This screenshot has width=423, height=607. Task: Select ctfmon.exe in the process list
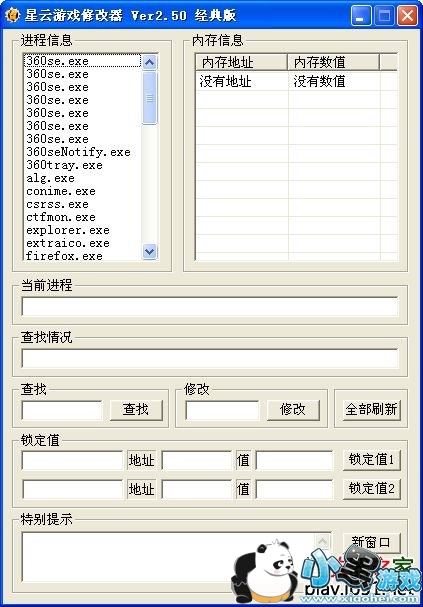point(61,217)
